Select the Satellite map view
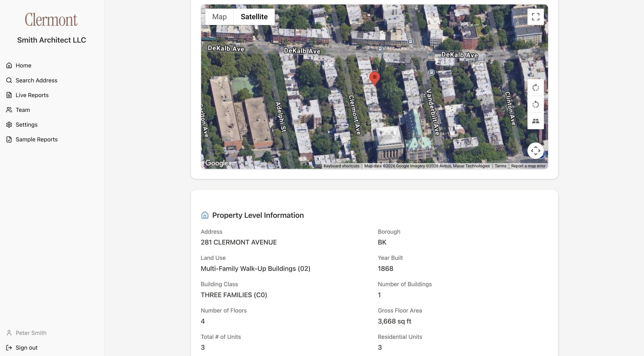This screenshot has height=356, width=644. pos(254,17)
